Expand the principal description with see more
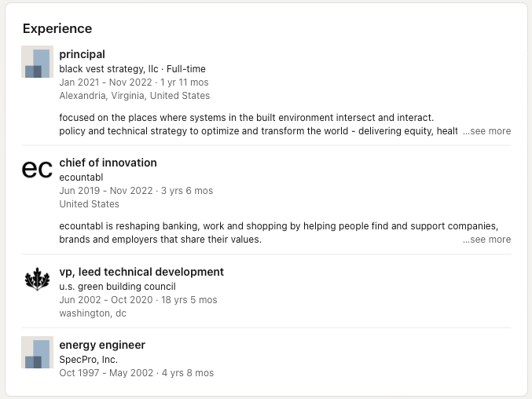 (x=486, y=131)
